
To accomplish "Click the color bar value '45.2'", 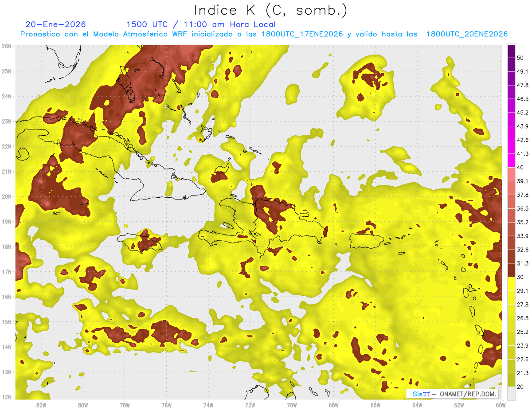I will tap(523, 113).
